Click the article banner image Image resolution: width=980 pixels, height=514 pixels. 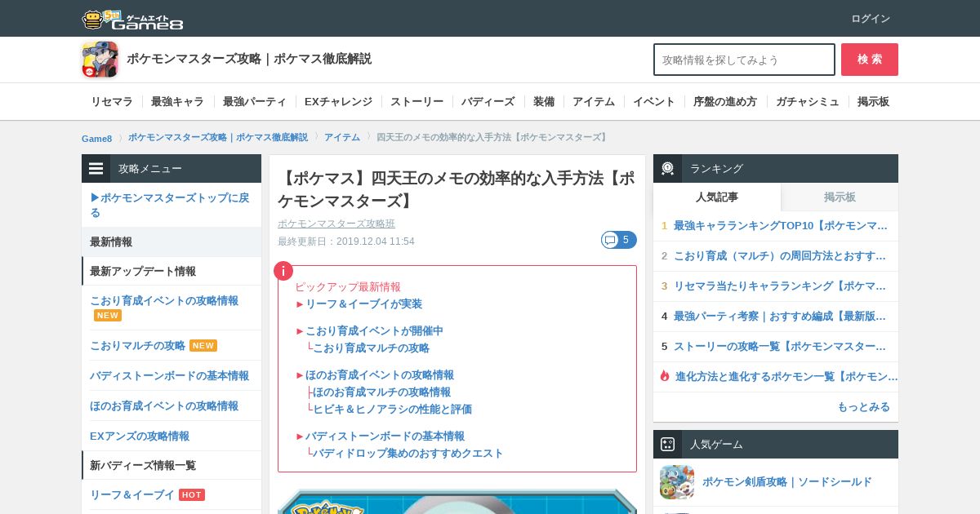coord(457,501)
